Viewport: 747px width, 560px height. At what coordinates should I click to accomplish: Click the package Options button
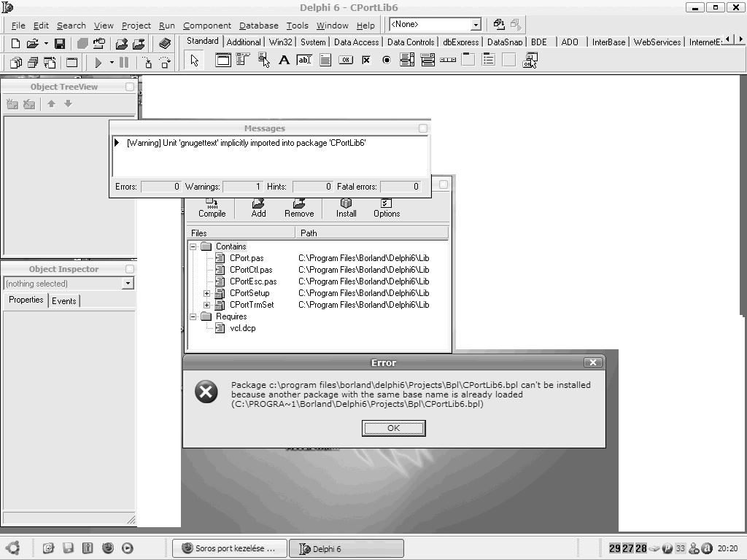387,208
